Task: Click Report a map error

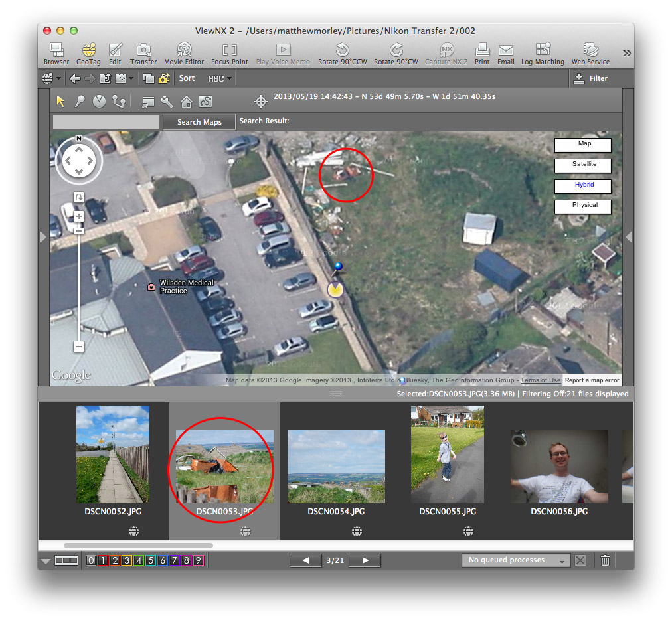Action: [x=592, y=380]
